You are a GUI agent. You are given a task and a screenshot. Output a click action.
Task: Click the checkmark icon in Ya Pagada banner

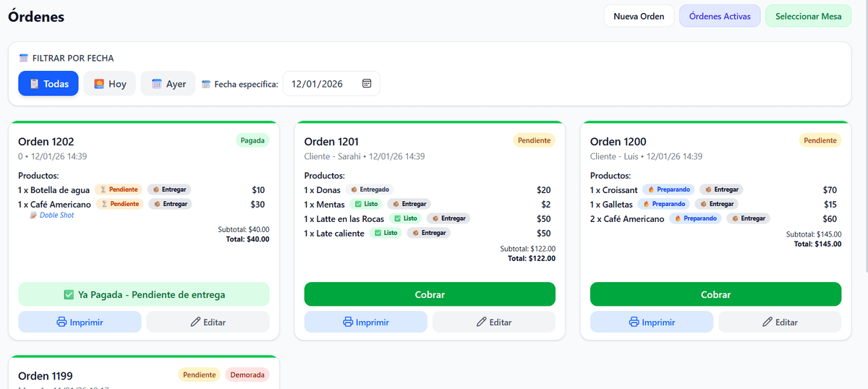click(x=69, y=295)
